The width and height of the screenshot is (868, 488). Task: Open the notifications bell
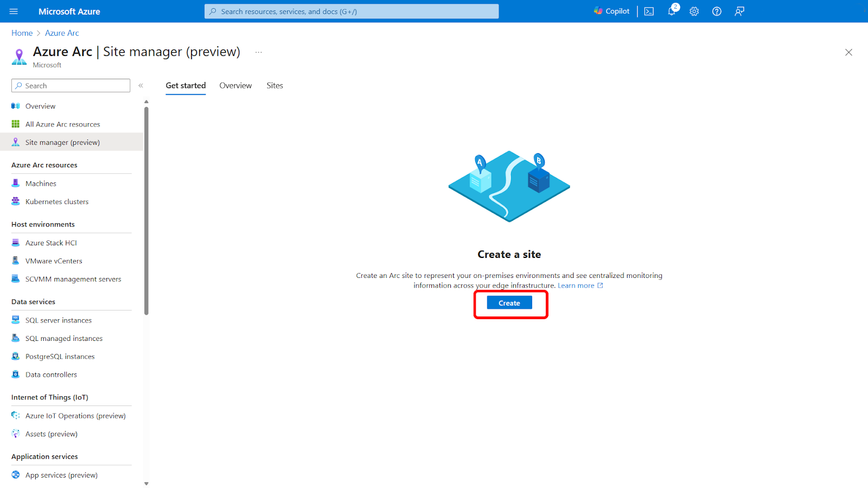click(x=672, y=11)
